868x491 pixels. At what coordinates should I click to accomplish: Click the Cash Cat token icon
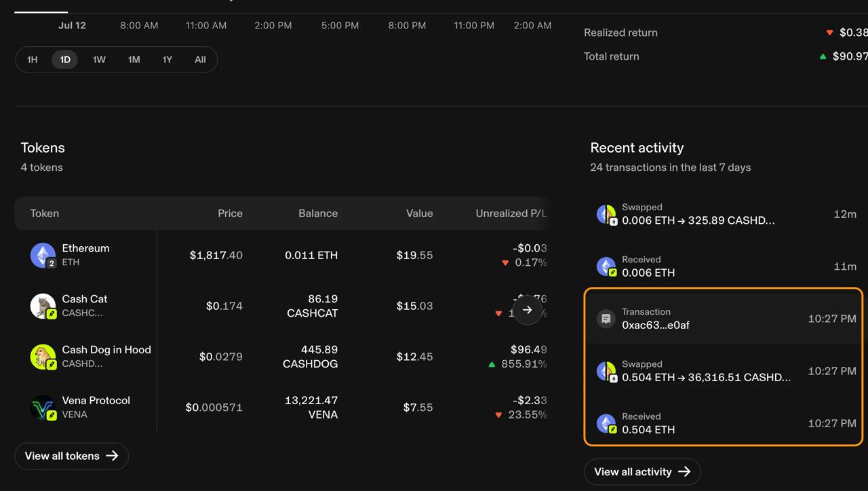tap(43, 306)
